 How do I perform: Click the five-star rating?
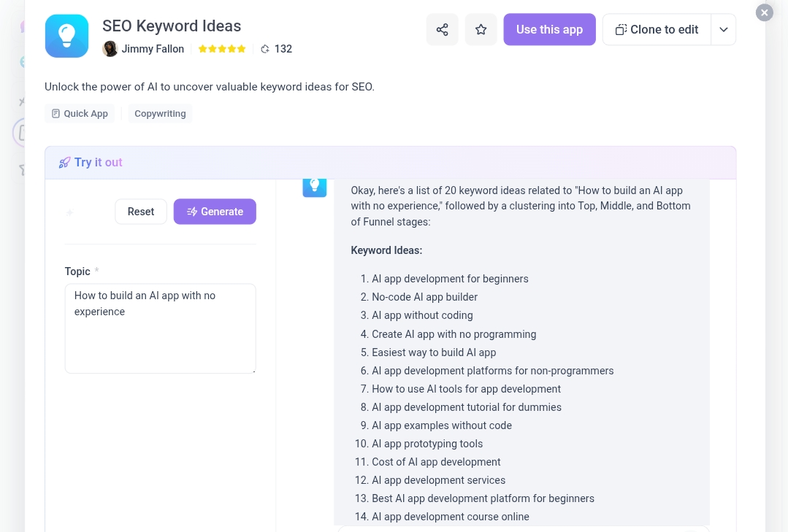pos(221,49)
